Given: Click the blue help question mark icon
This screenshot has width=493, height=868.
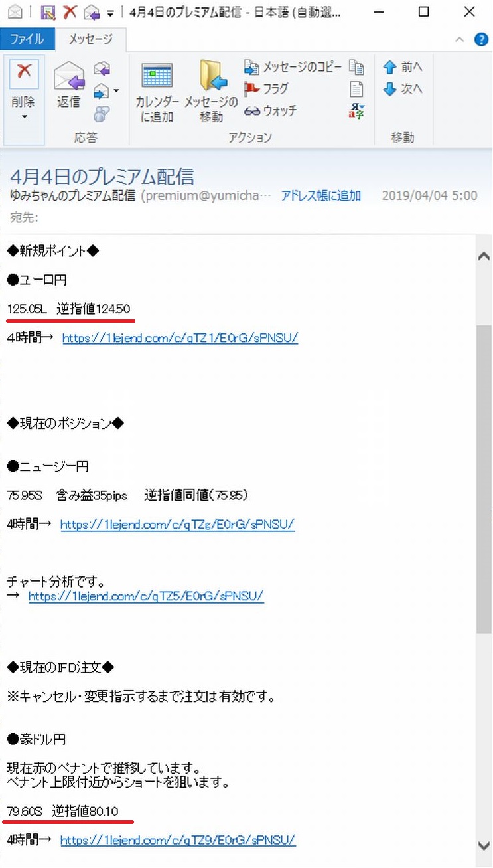Looking at the screenshot, I should [x=481, y=39].
